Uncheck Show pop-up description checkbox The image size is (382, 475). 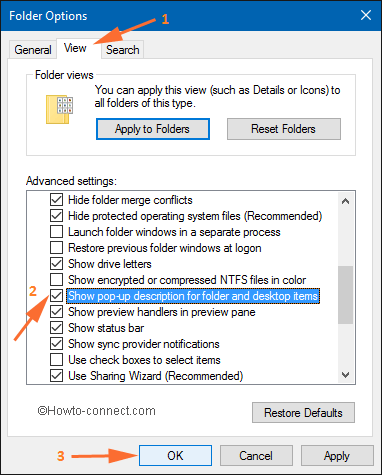click(x=56, y=296)
